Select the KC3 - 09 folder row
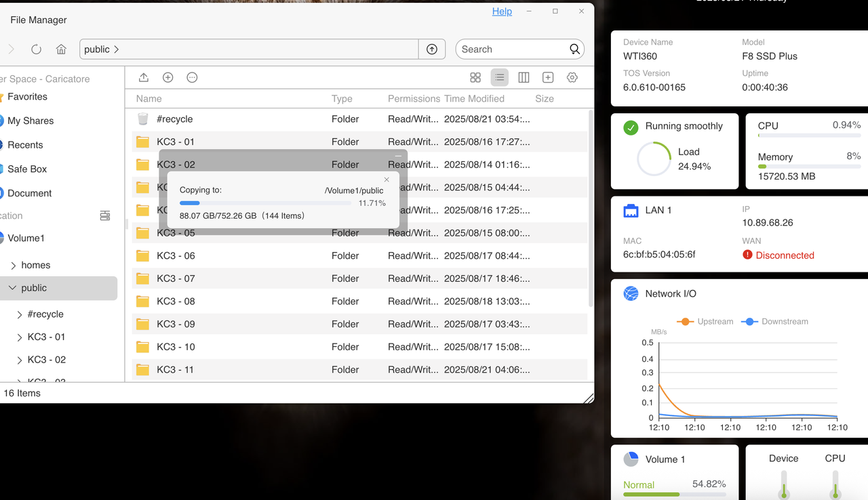Viewport: 868px width, 500px height. pyautogui.click(x=359, y=324)
